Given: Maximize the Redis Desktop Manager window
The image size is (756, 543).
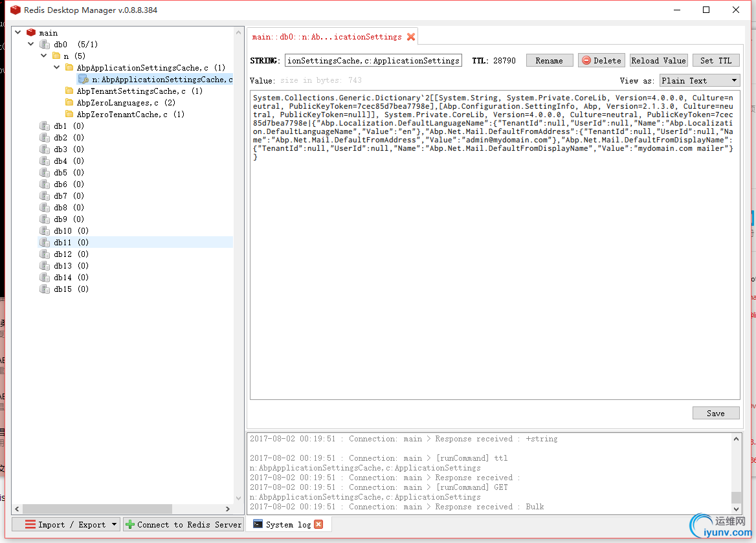Looking at the screenshot, I should click(x=706, y=10).
